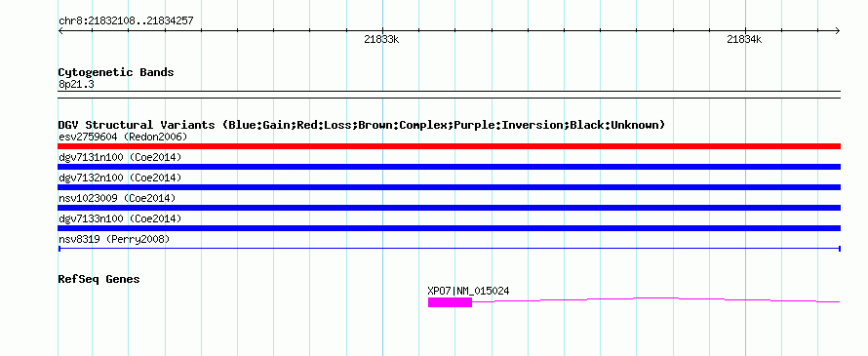The height and width of the screenshot is (356, 868).
Task: Click the blue dgv7131n100 gain bar
Action: point(449,167)
